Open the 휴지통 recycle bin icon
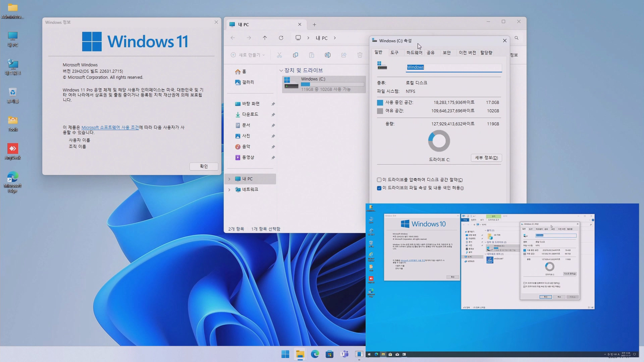The height and width of the screenshot is (362, 644). pos(12,96)
